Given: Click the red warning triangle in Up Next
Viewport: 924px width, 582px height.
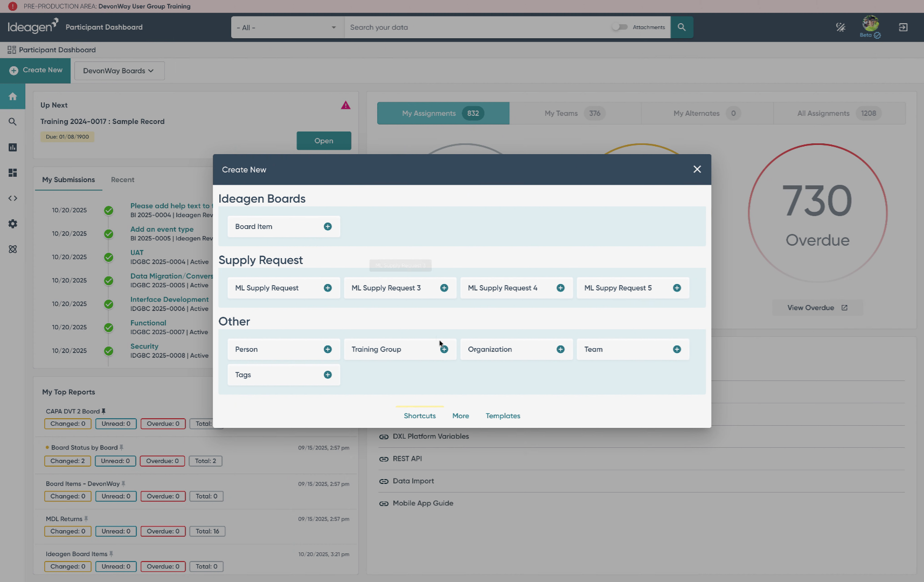Looking at the screenshot, I should (x=346, y=105).
